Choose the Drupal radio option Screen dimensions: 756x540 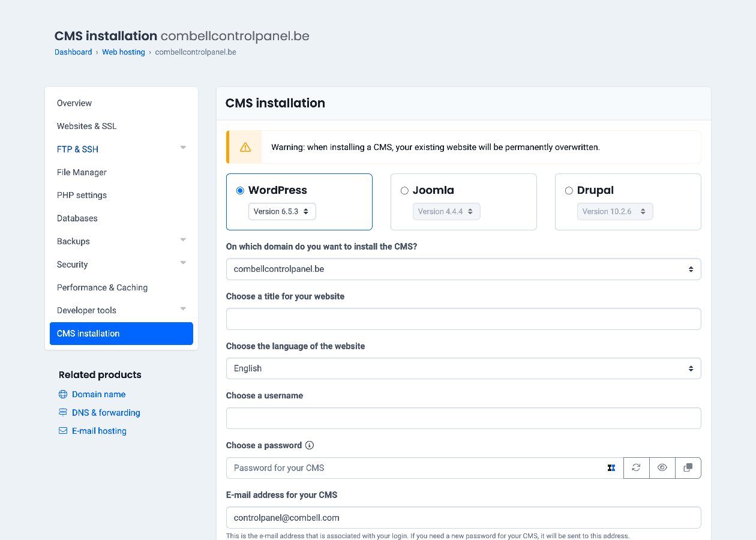pos(569,191)
